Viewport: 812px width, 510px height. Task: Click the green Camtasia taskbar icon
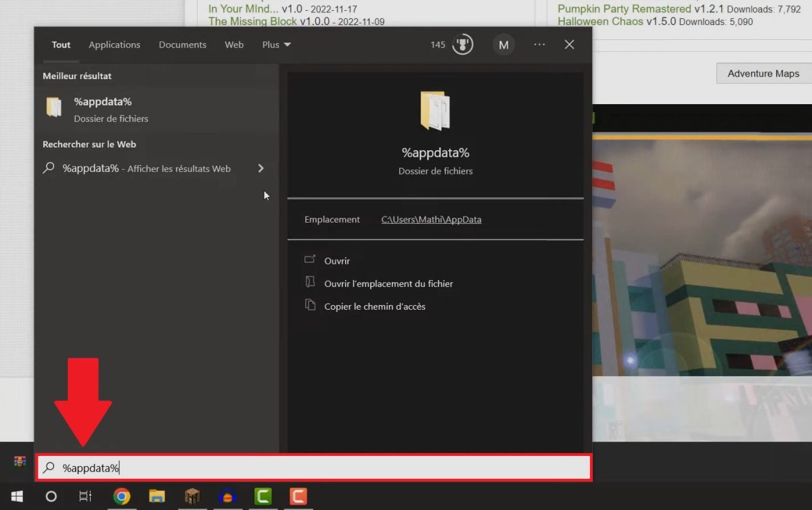tap(263, 496)
